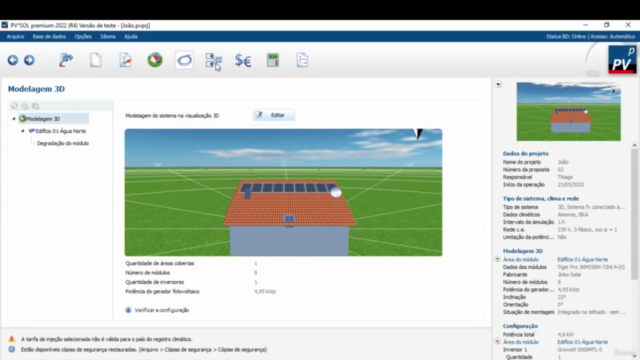Screen dimensions: 640x360
Task: Click the PV*SOL logo
Action: click(x=622, y=60)
